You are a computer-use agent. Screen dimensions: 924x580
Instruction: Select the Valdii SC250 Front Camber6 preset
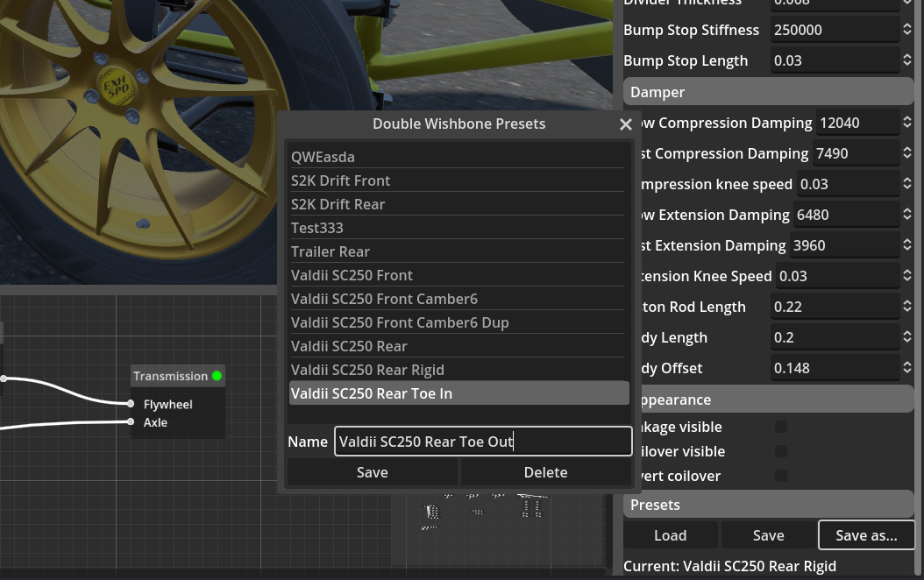click(x=458, y=299)
